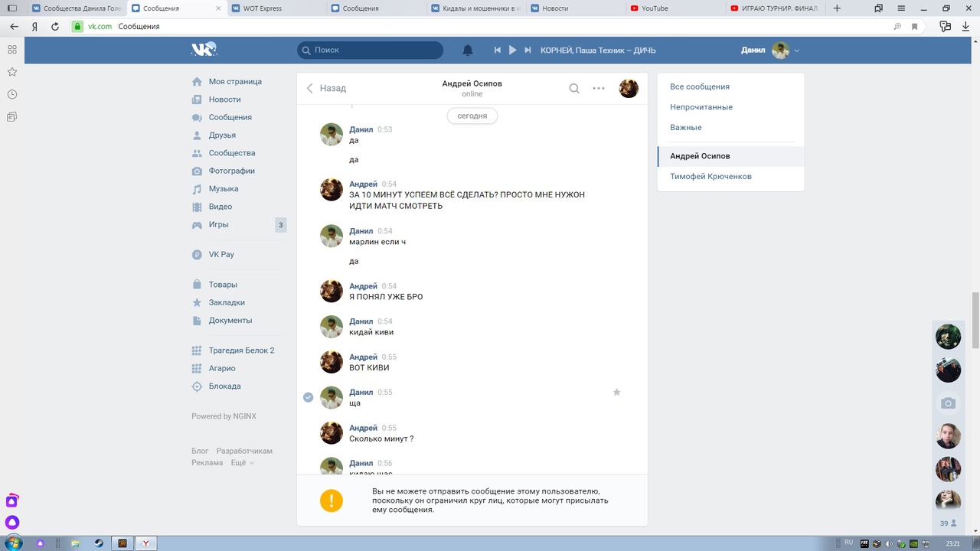Expand the "Ещё" footer menu
980x551 pixels.
242,463
